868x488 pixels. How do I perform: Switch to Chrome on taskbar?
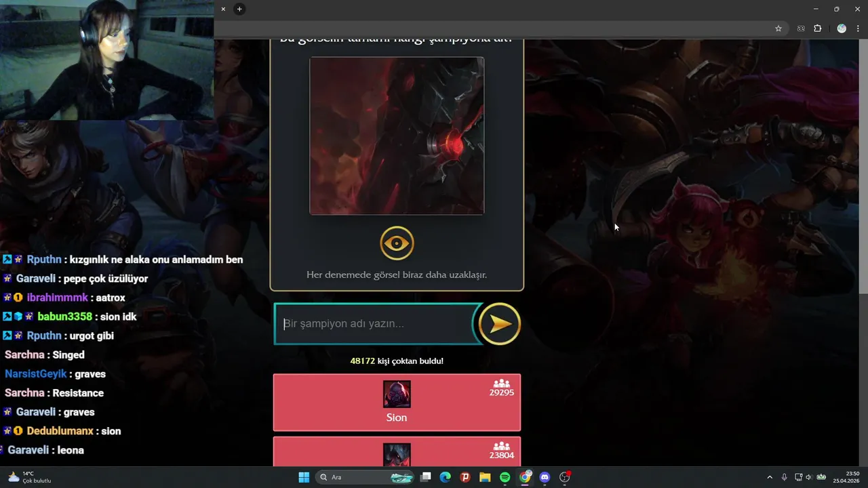(525, 477)
